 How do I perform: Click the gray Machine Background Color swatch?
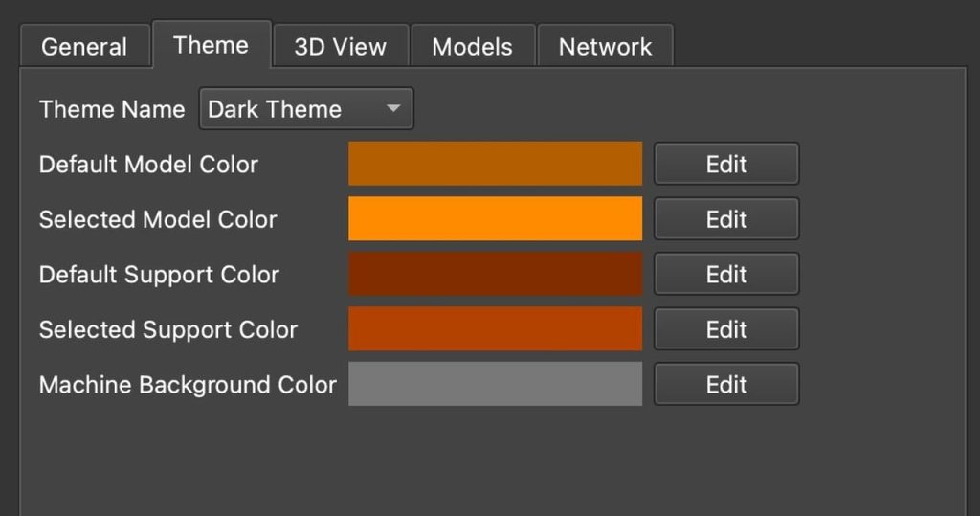click(x=495, y=384)
